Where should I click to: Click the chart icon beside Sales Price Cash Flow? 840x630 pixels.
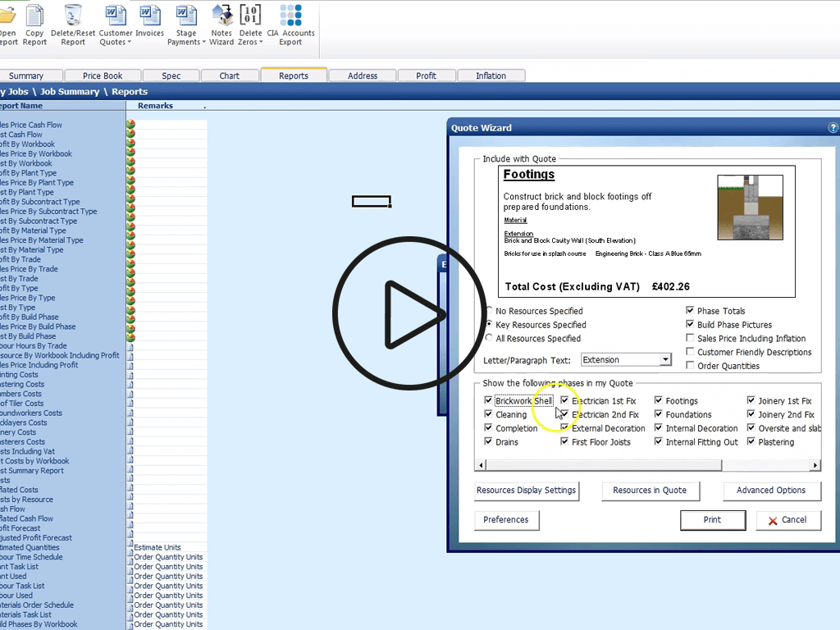pyautogui.click(x=130, y=125)
